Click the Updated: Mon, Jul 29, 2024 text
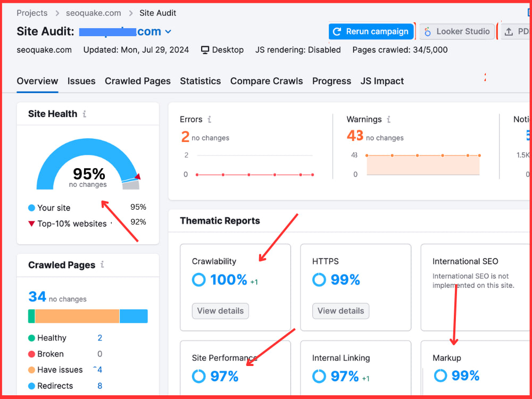 pos(136,50)
